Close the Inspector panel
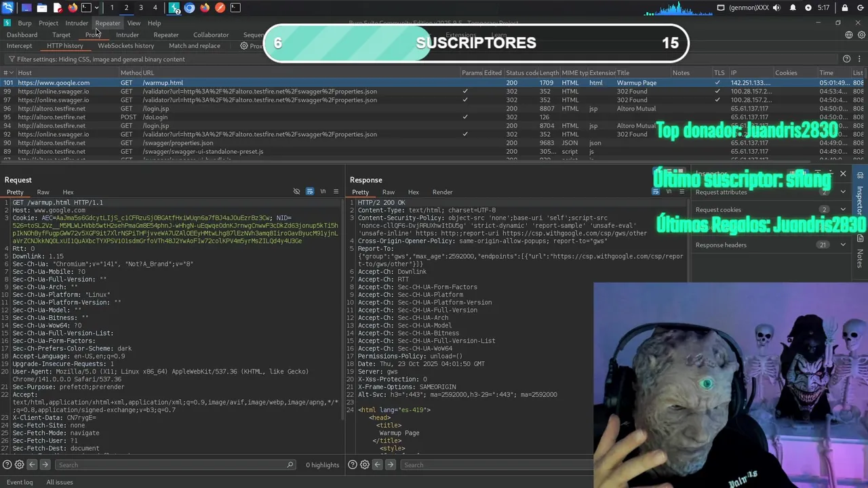868x488 pixels. pyautogui.click(x=843, y=174)
